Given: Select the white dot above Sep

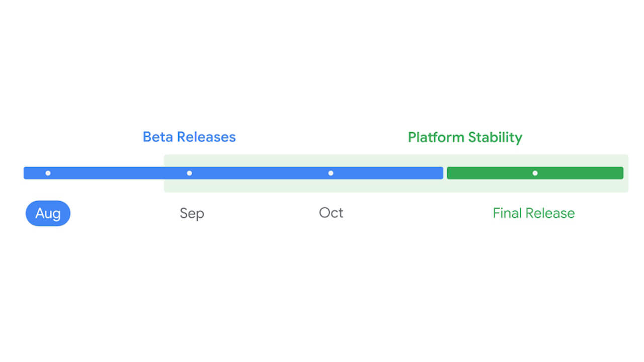Looking at the screenshot, I should tap(189, 173).
